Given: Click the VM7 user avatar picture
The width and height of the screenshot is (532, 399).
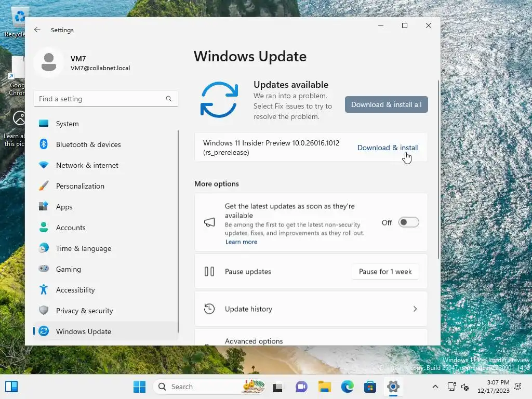Looking at the screenshot, I should tap(49, 62).
